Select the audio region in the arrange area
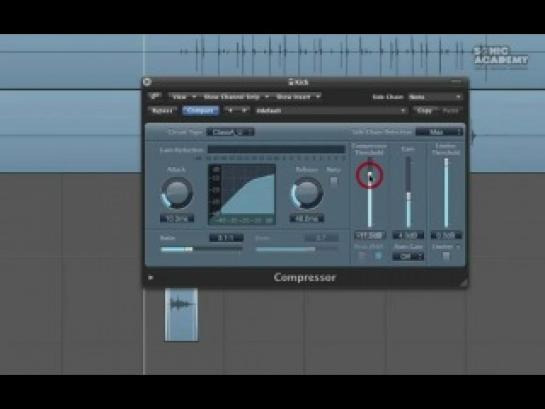Viewport: 545px width, 409px height. (181, 314)
